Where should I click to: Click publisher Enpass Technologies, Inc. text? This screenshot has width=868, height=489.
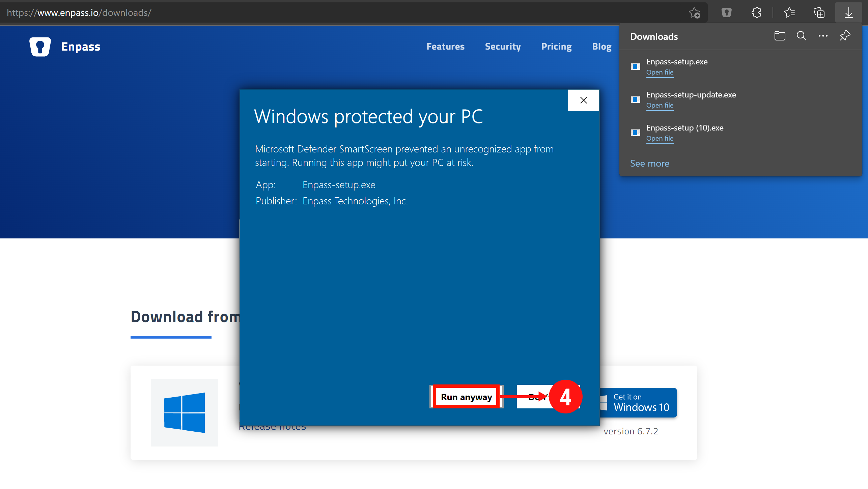(355, 201)
